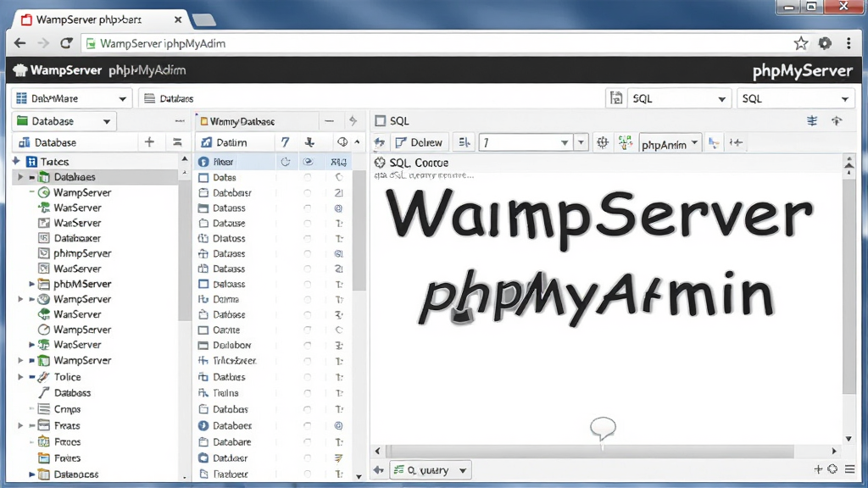
Task: Reload the page with the refresh icon
Action: [x=66, y=43]
